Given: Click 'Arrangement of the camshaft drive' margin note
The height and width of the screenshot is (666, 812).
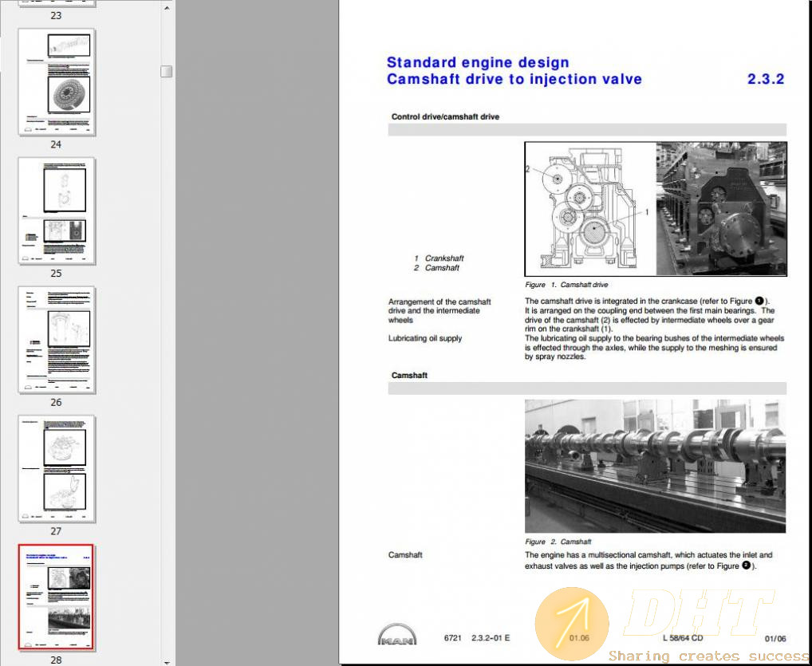Looking at the screenshot, I should (440, 311).
